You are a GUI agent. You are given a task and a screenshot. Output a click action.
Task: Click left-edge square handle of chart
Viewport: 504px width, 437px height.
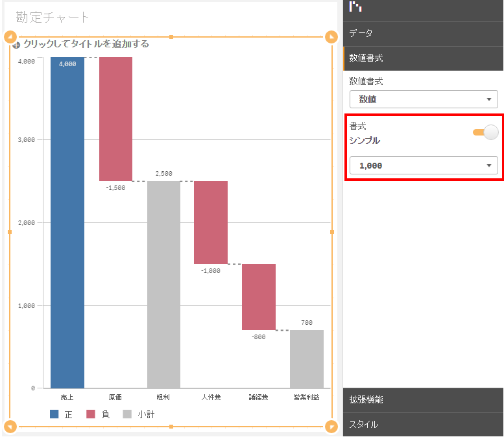coord(10,232)
